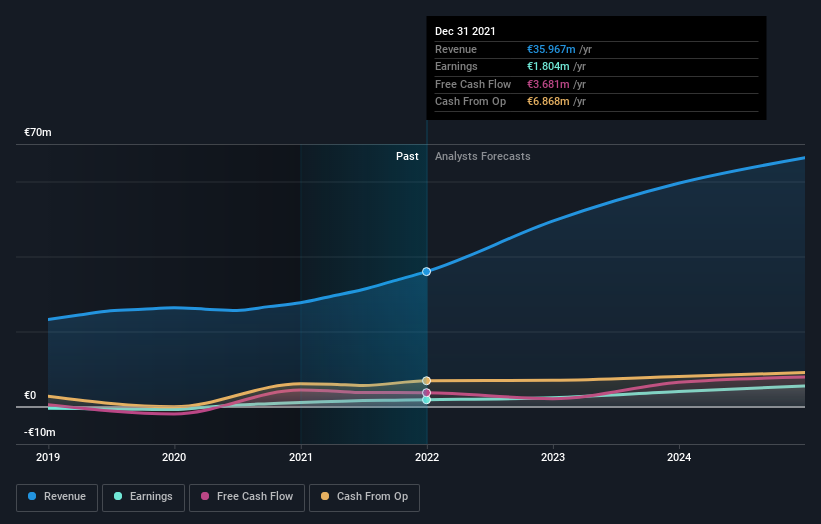The width and height of the screenshot is (821, 524).
Task: Select the Cash From Op orange data point
Action: point(427,381)
